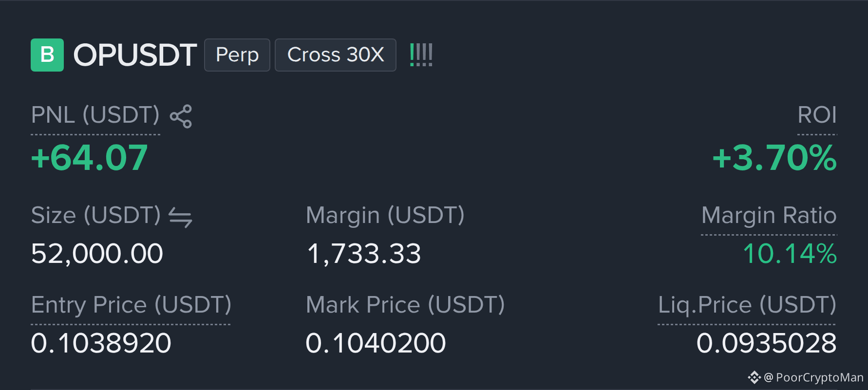Share PNL using the share icon
This screenshot has width=868, height=390.
(x=181, y=116)
